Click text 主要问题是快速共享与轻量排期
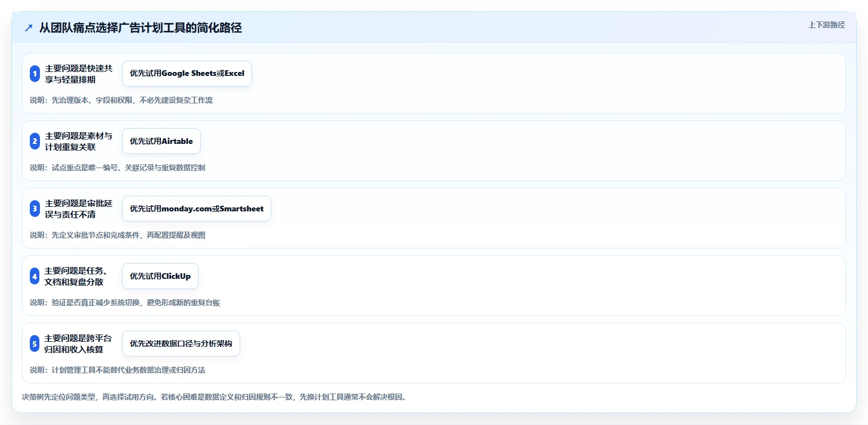 (x=79, y=74)
